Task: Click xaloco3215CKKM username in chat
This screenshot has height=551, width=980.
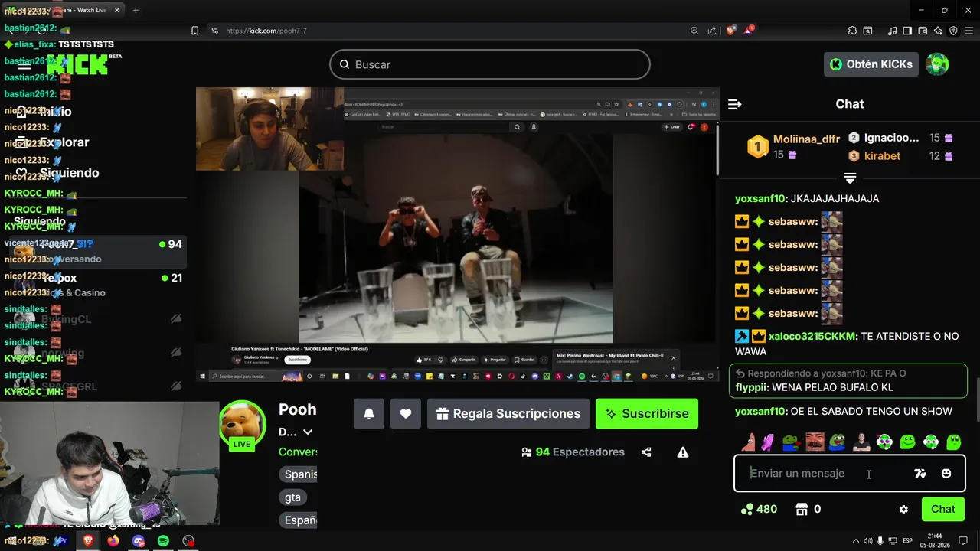Action: 813,336
